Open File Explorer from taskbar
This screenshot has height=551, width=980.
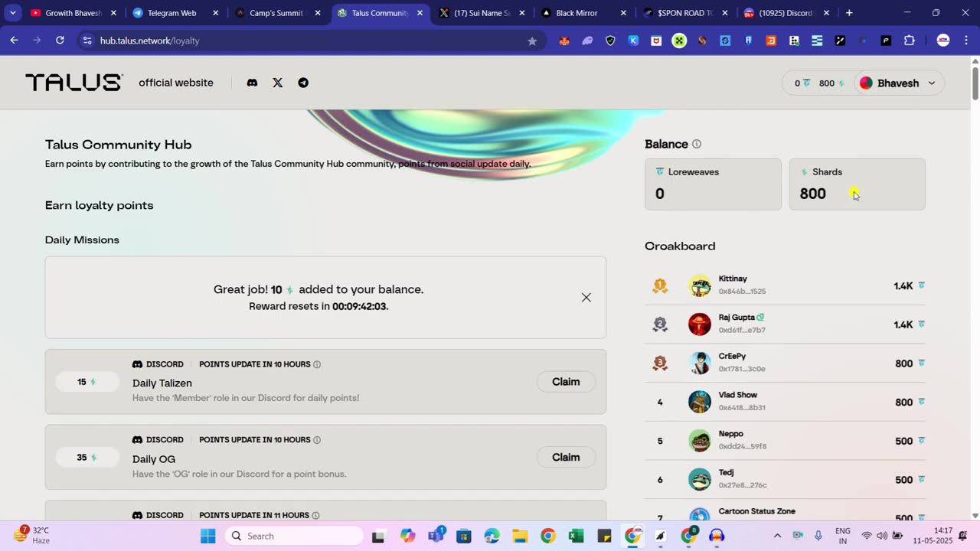[520, 536]
